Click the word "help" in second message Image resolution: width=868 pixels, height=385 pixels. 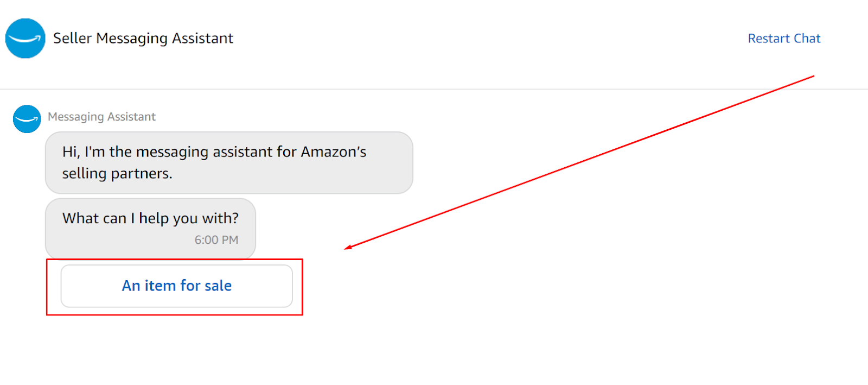tap(154, 218)
